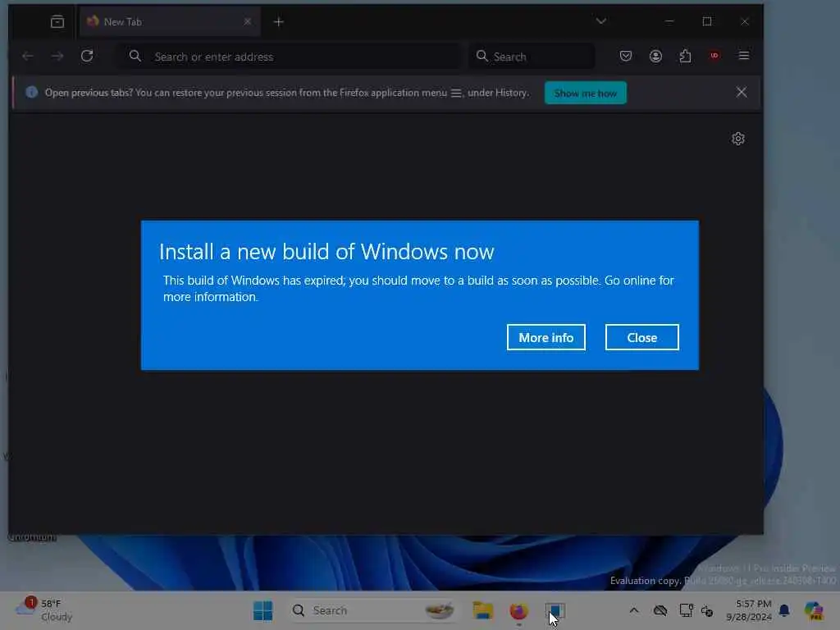Viewport: 840px width, 630px height.
Task: Close the Windows build expired dialog
Action: 641,337
